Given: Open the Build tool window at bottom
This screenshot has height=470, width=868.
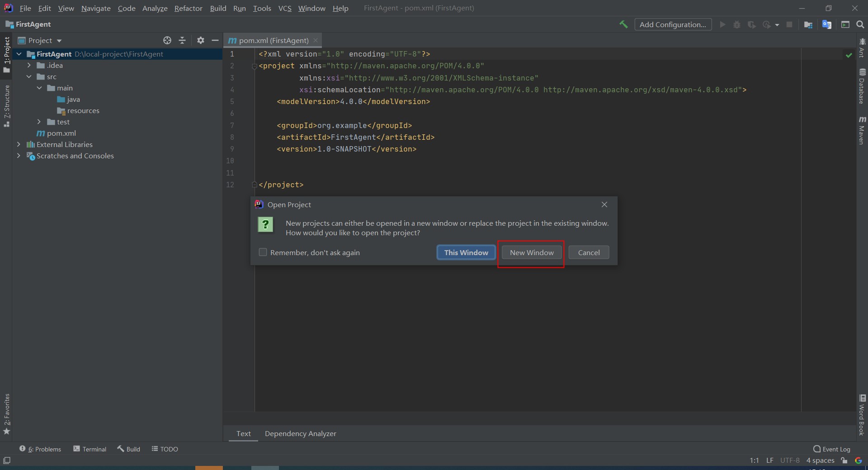Looking at the screenshot, I should pyautogui.click(x=129, y=449).
